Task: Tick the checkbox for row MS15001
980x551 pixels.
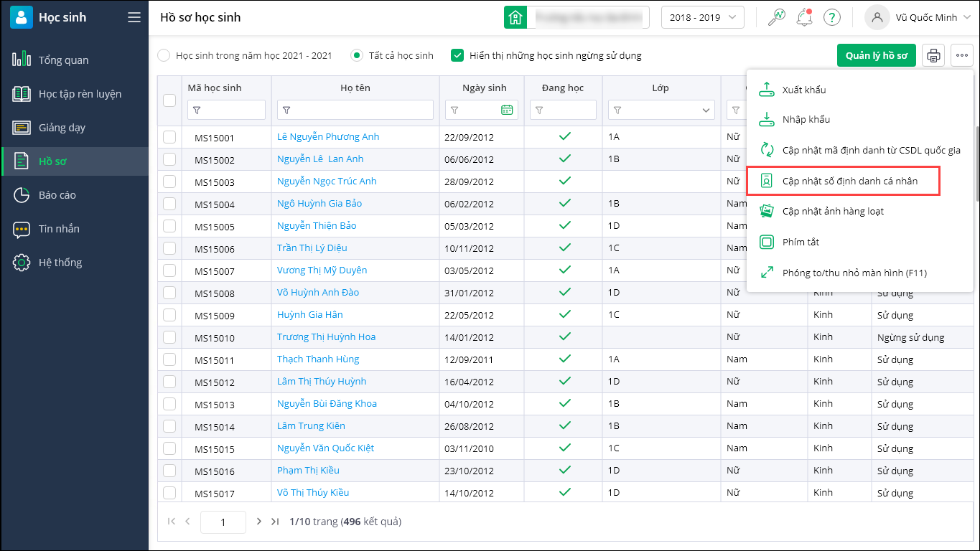Action: [169, 137]
